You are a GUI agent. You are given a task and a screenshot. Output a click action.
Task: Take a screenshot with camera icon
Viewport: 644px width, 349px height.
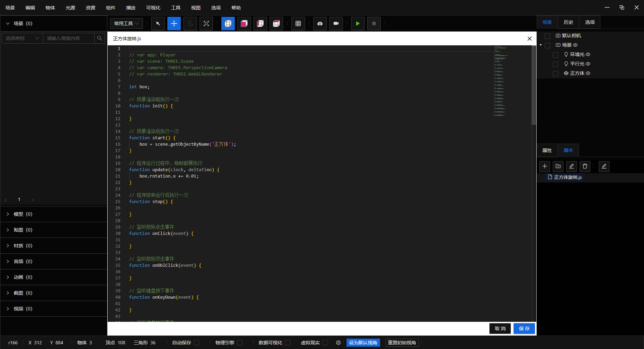[320, 23]
